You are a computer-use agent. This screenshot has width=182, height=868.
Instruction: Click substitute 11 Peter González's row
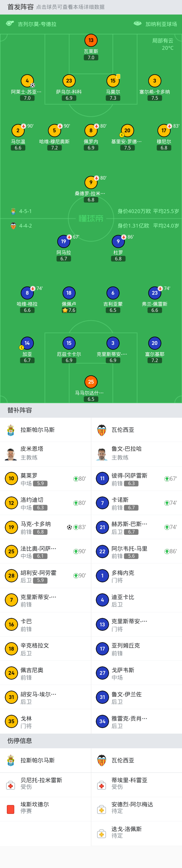click(136, 478)
